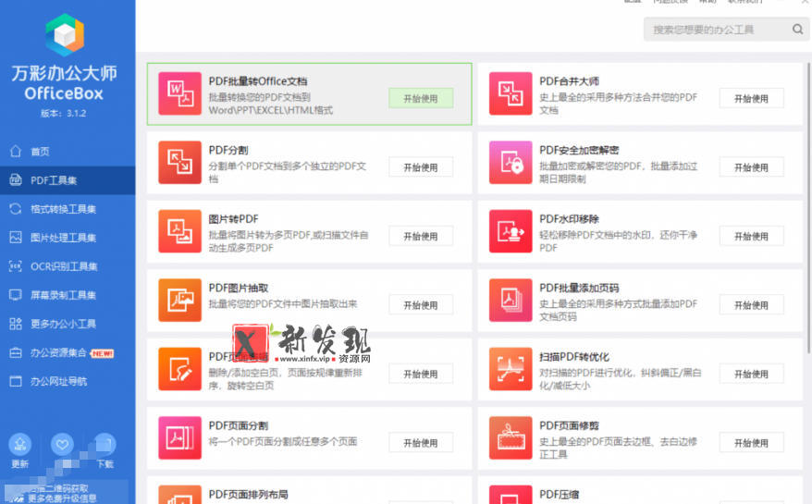
Task: Start using PDF合并大师
Action: point(751,98)
